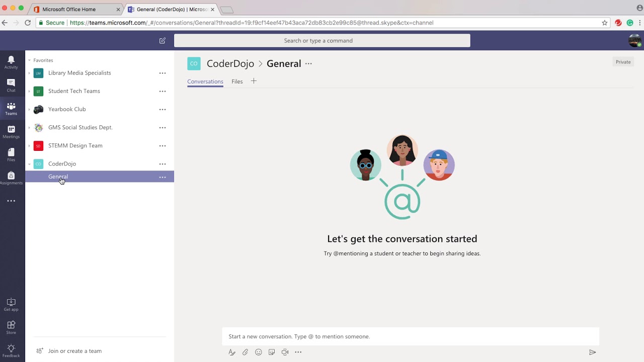Click CoderDojo in the header breadcrumb
644x362 pixels.
point(230,63)
